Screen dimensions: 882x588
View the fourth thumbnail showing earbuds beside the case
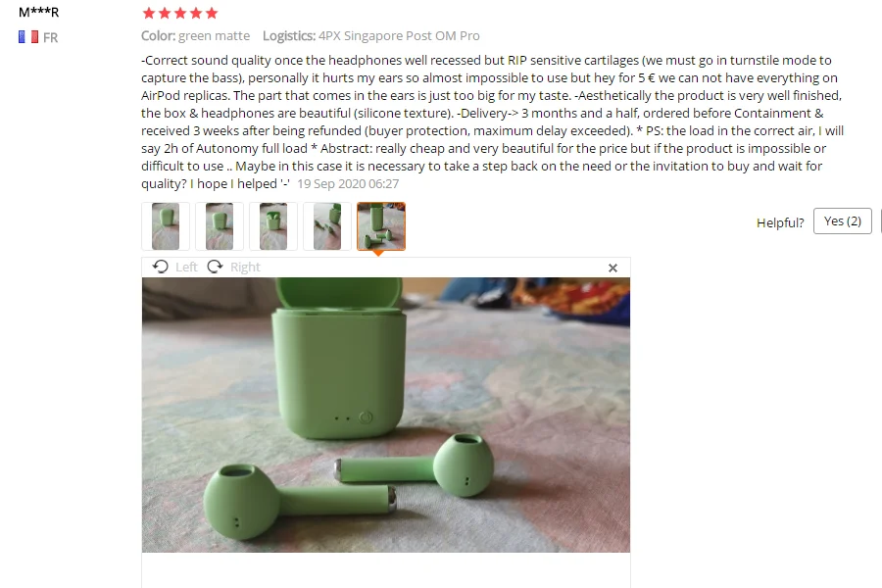tap(327, 226)
